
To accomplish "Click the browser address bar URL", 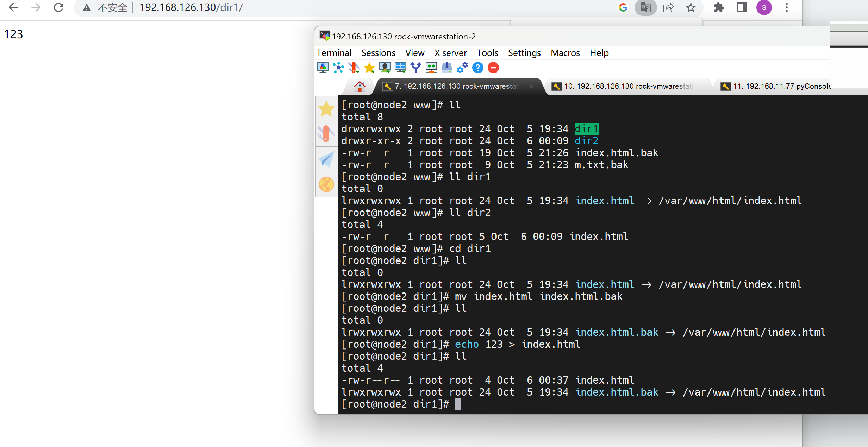I will 191,7.
